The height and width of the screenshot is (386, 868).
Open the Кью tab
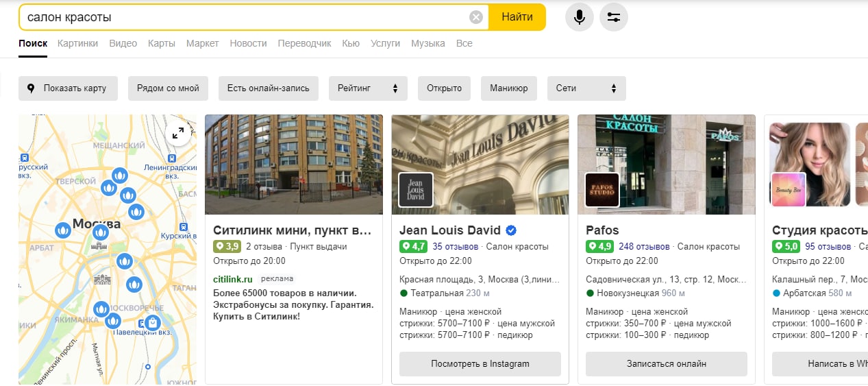tap(351, 43)
